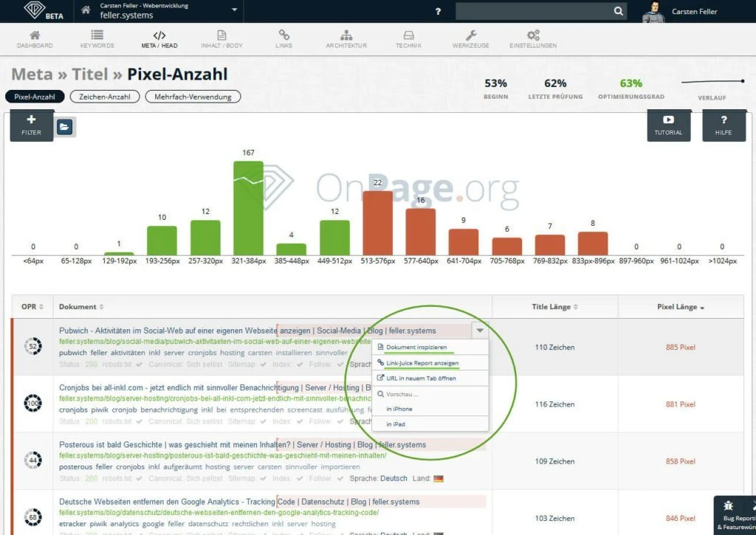Image resolution: width=756 pixels, height=535 pixels.
Task: Open the Keywords section
Action: point(97,39)
